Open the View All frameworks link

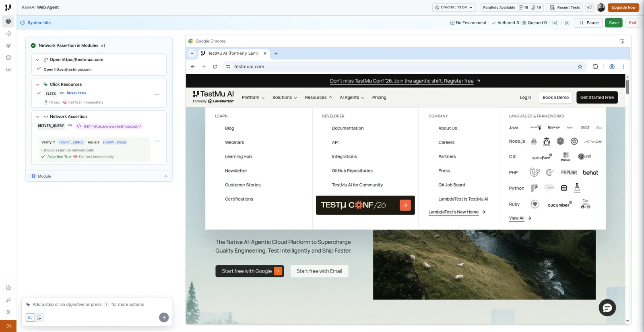(520, 218)
